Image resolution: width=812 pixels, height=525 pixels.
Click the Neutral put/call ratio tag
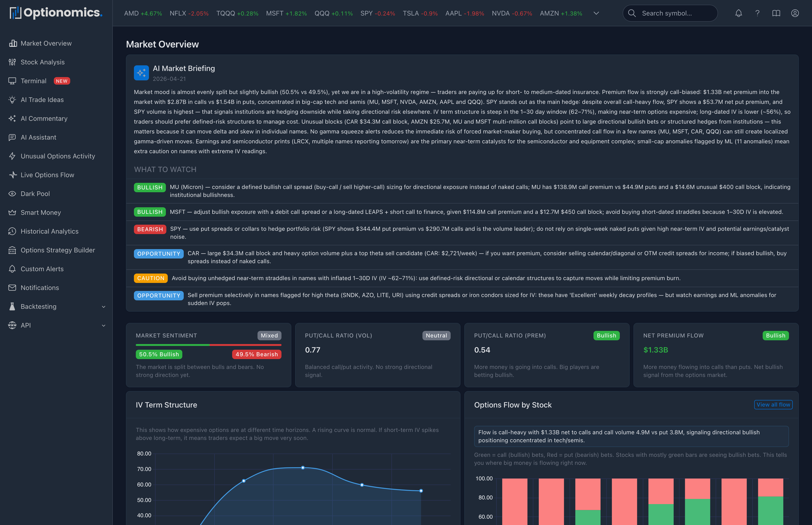(436, 335)
